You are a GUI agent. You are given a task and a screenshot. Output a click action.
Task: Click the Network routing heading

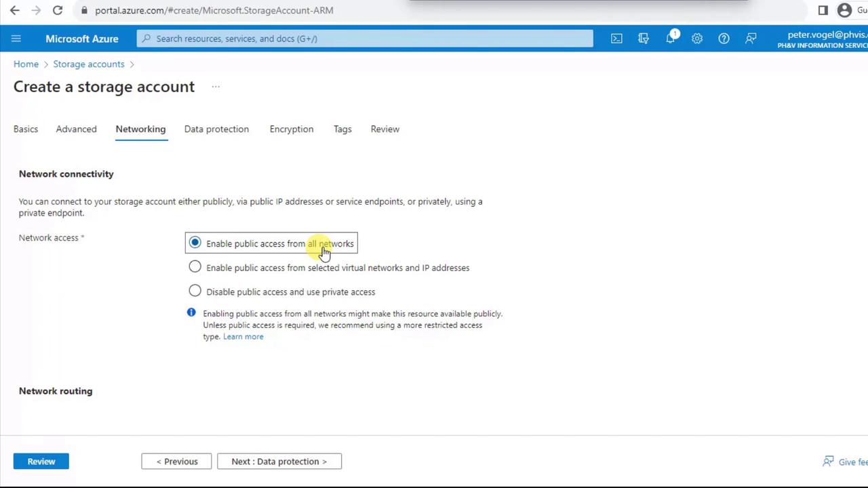click(56, 391)
